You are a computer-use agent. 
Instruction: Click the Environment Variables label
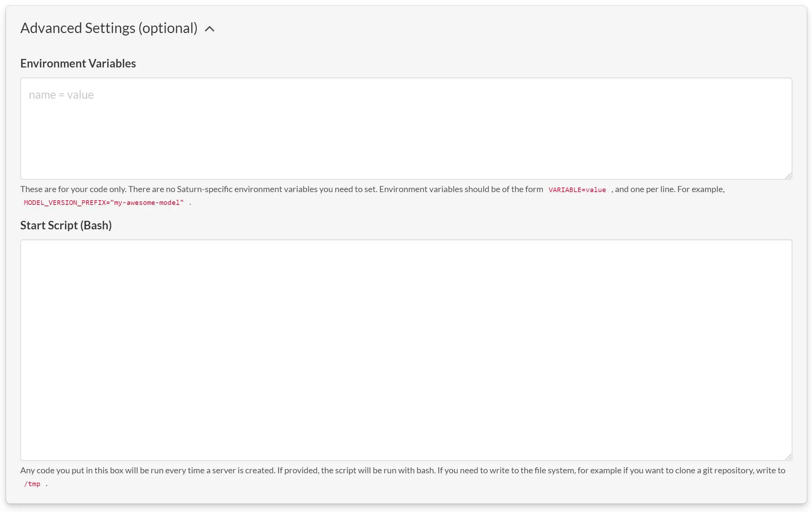pos(78,64)
